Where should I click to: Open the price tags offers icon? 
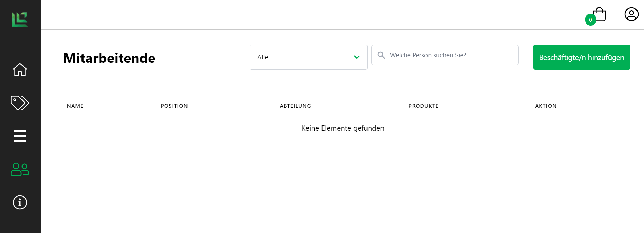click(x=20, y=103)
